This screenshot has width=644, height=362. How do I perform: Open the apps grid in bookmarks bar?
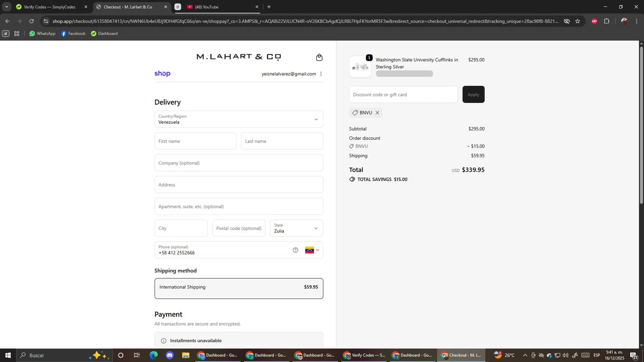tap(17, 33)
